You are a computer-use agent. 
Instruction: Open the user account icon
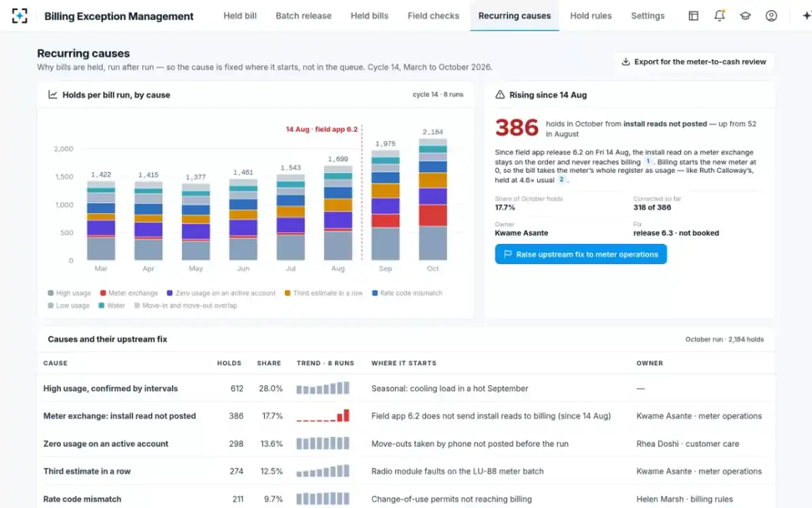(771, 16)
